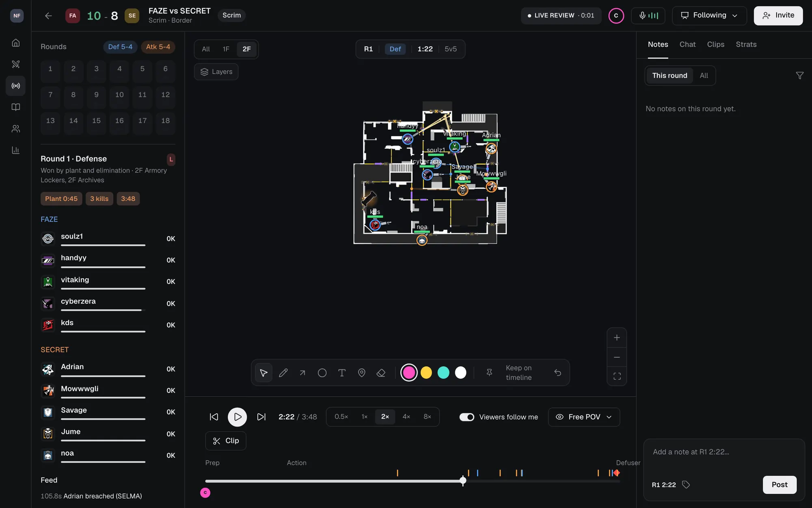Set playback speed to 0.5×
This screenshot has height=508, width=812.
pyautogui.click(x=341, y=417)
